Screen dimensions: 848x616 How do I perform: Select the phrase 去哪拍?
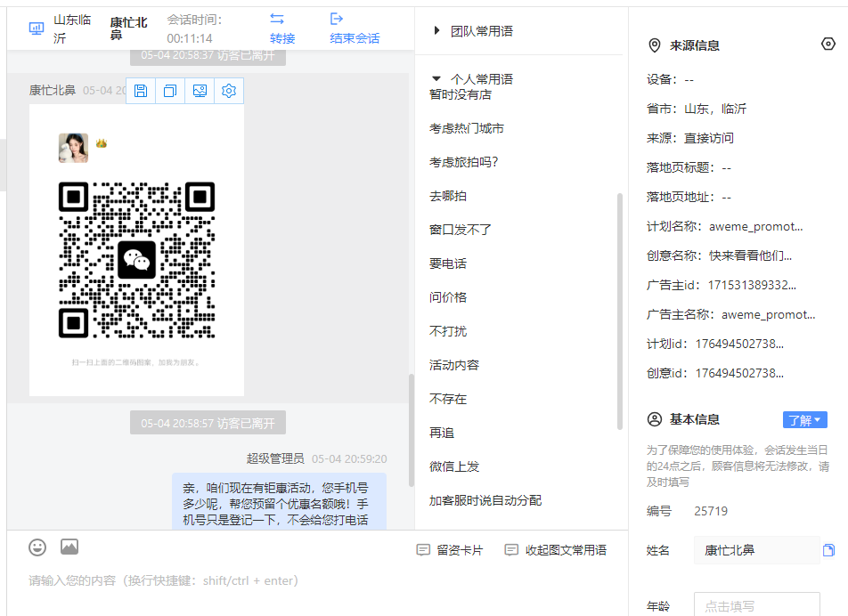448,196
